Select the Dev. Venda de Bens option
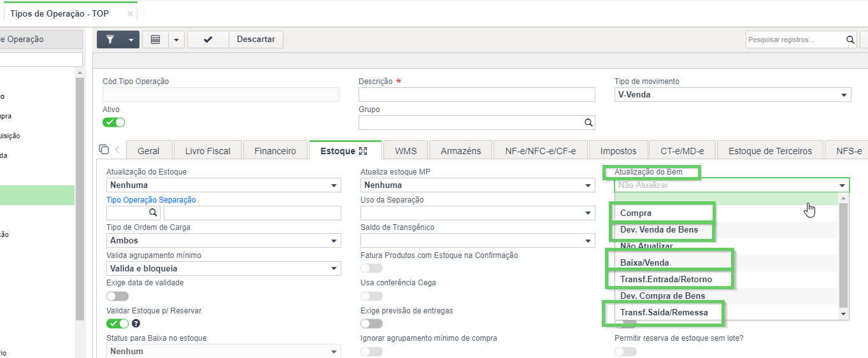 click(x=727, y=229)
